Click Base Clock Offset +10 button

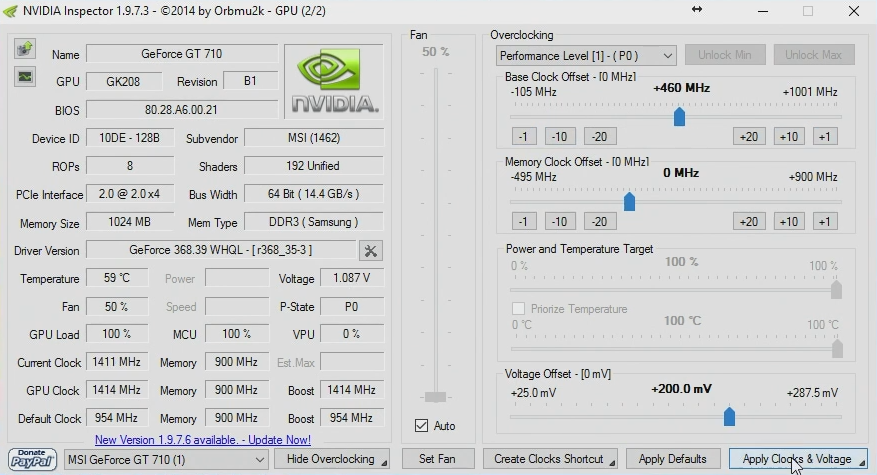pyautogui.click(x=789, y=137)
